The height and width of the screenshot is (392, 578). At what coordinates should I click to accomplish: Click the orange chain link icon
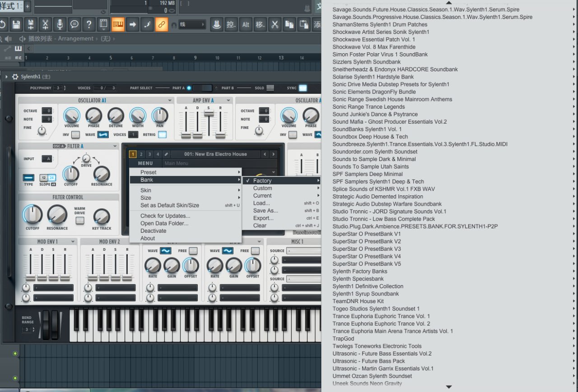coord(161,24)
